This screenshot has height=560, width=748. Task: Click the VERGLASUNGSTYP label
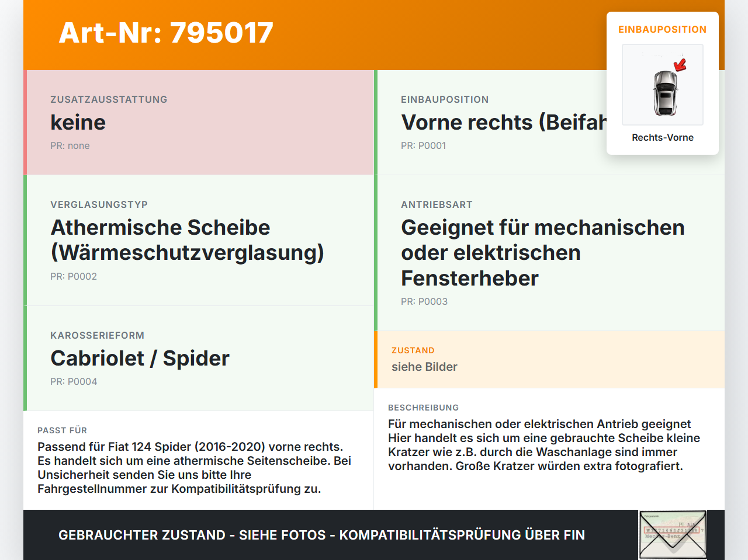point(99,204)
